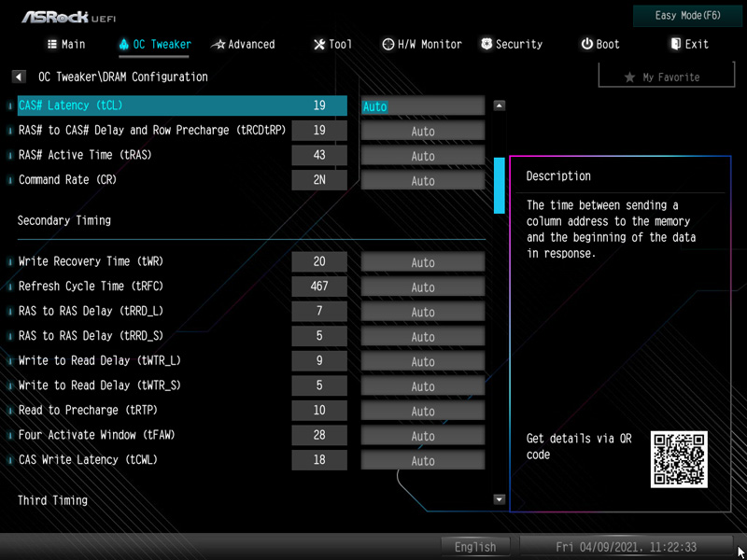Click the Main tab list icon

tap(52, 44)
